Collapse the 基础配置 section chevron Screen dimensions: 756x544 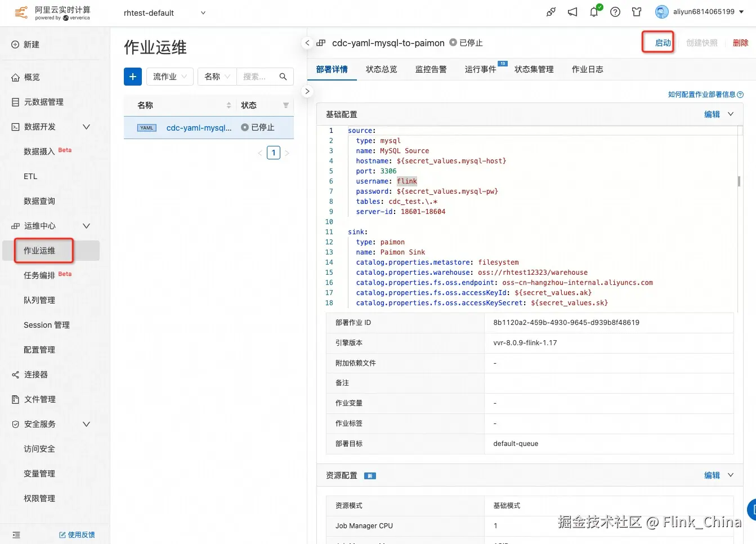[x=731, y=114]
